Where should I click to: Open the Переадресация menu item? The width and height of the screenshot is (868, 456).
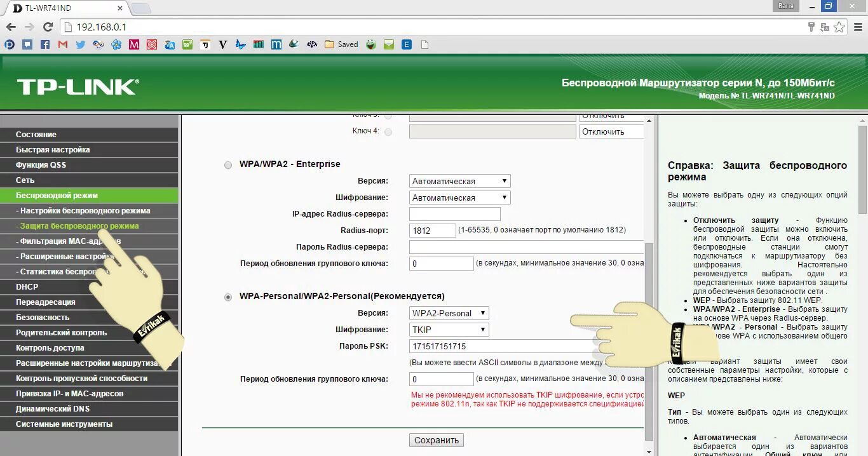[89, 302]
